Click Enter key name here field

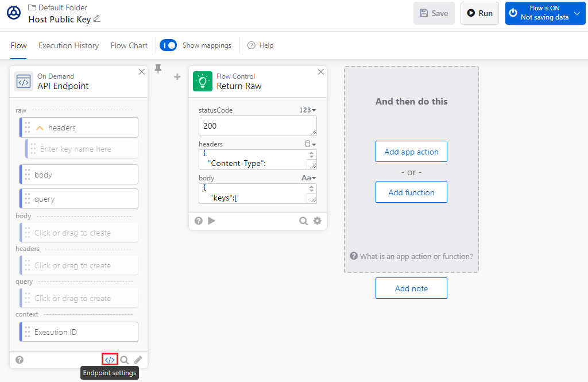click(x=82, y=149)
